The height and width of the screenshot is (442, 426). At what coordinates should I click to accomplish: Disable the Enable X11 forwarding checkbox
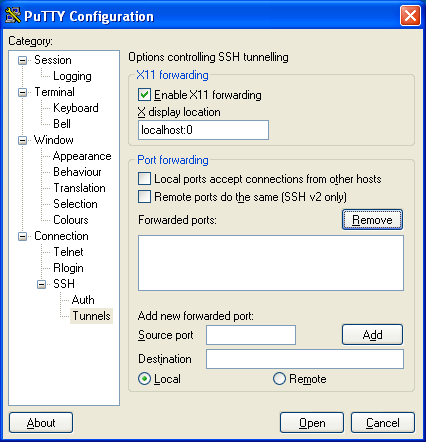[144, 95]
